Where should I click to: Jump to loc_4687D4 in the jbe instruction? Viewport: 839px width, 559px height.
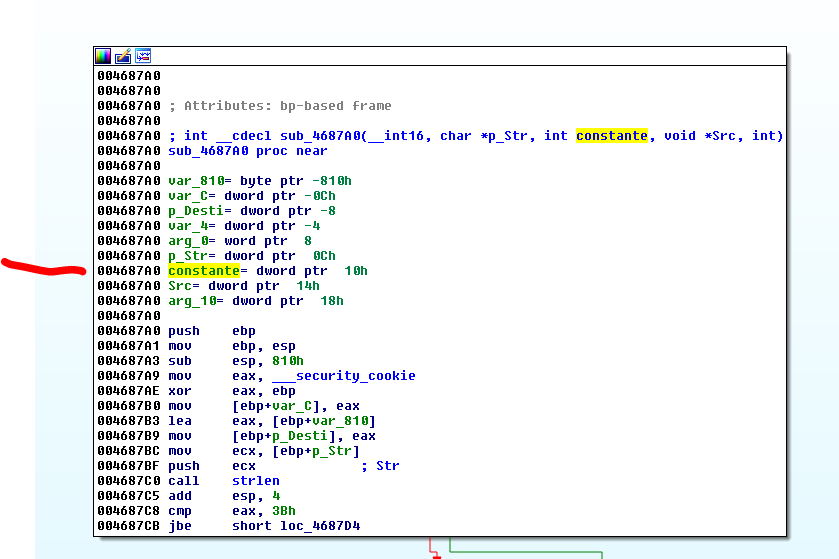320,526
